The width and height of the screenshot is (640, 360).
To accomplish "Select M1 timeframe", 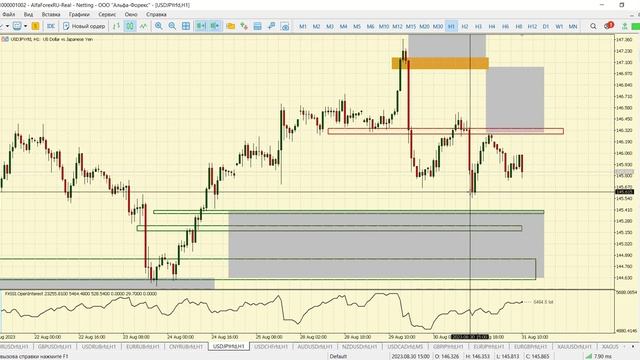I will 303,26.
